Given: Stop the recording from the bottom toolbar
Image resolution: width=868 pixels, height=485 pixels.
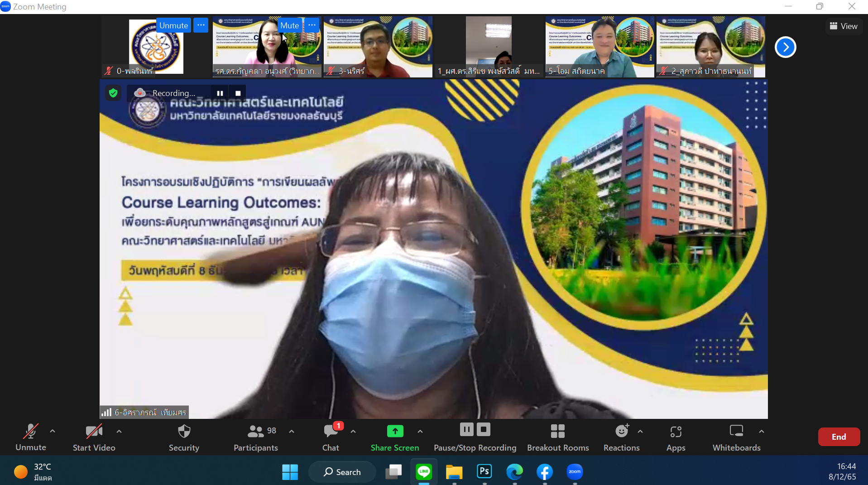Looking at the screenshot, I should tap(484, 429).
